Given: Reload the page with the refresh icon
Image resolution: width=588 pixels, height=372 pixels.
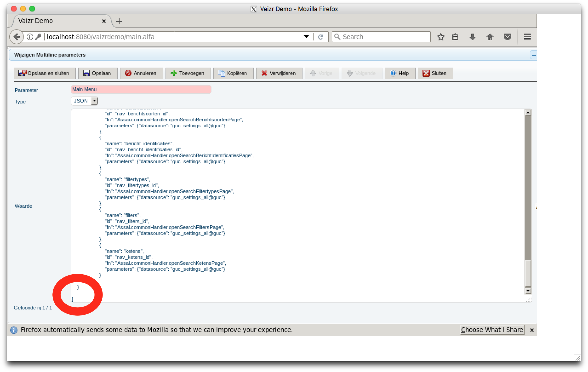Looking at the screenshot, I should coord(321,37).
